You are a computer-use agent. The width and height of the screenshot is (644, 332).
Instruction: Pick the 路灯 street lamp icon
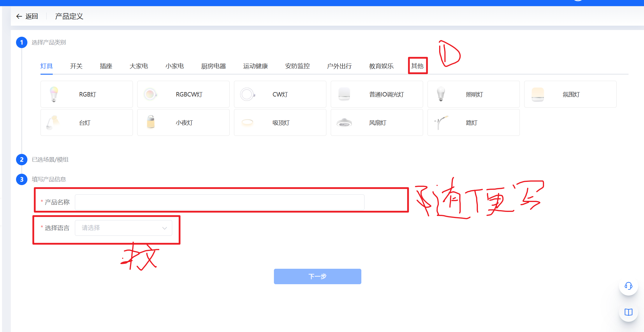(x=441, y=123)
